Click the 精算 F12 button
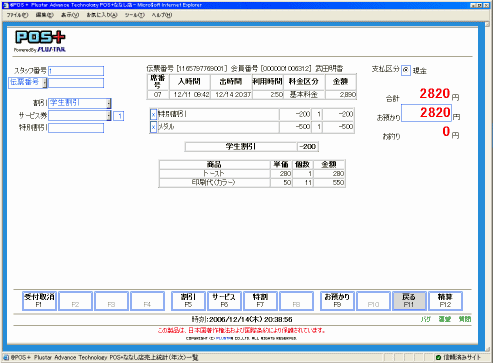The image size is (493, 363). click(x=445, y=301)
